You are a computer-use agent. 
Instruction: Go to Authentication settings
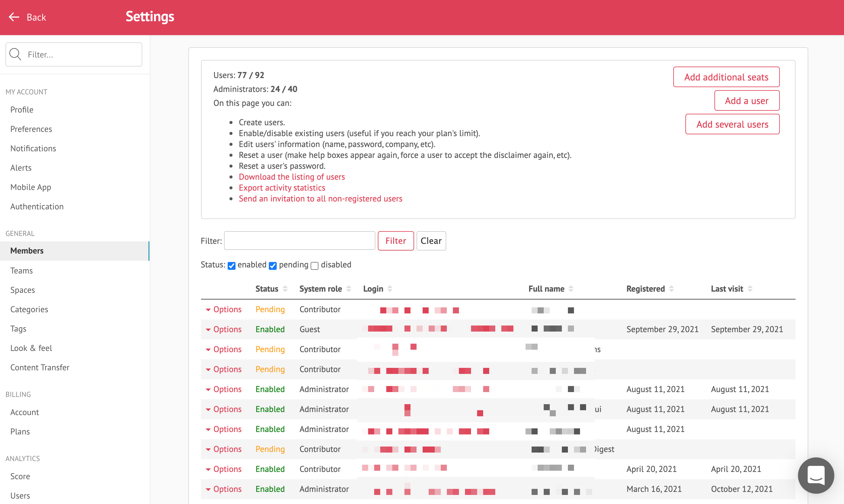click(x=37, y=206)
